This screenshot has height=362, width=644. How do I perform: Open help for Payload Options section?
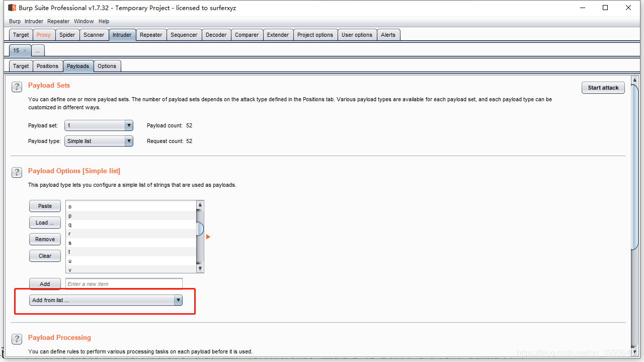17,172
